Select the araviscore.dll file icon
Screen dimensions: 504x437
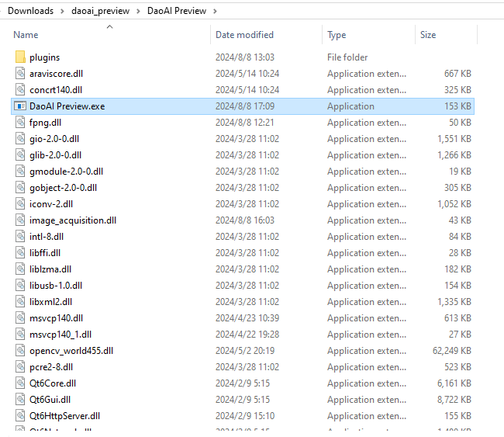pyautogui.click(x=20, y=74)
